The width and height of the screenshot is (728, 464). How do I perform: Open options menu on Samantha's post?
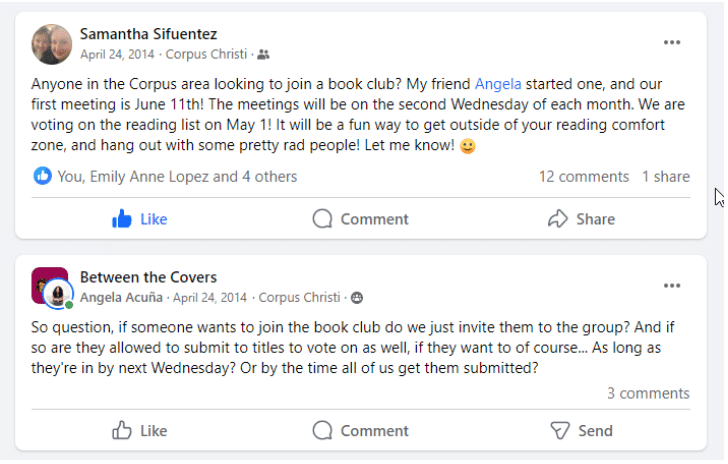672,43
